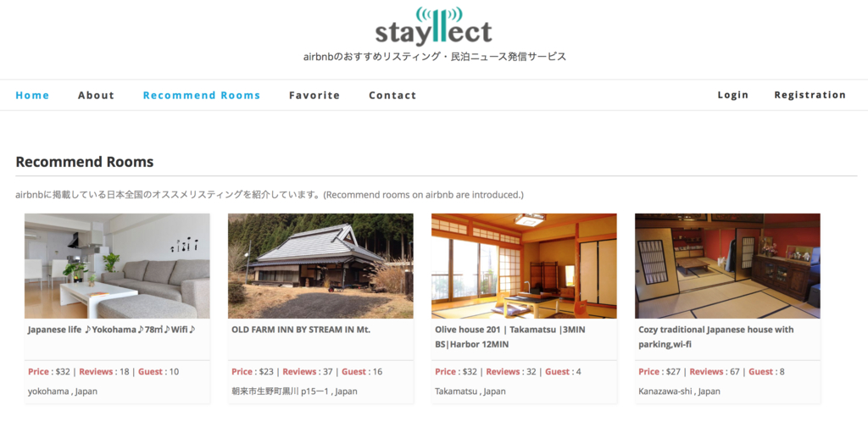Open the Home menu item

(32, 95)
